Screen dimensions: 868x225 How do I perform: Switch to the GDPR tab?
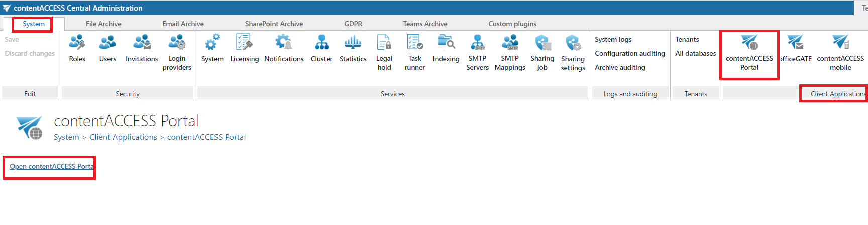tap(353, 24)
